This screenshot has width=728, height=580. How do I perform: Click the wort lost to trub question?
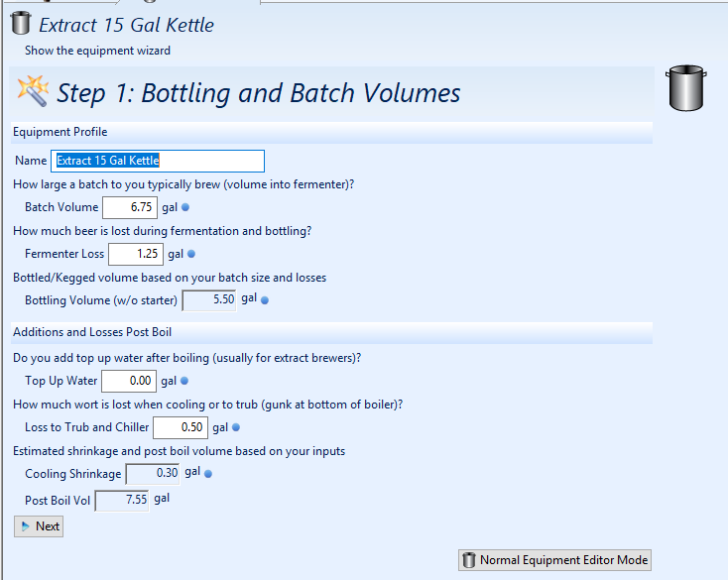tap(208, 405)
